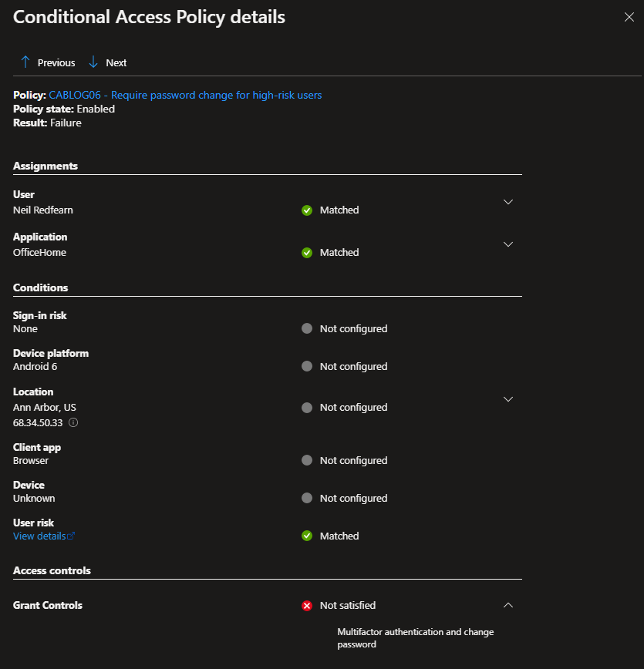Expand the Location condition chevron
Image resolution: width=644 pixels, height=669 pixels.
click(507, 399)
